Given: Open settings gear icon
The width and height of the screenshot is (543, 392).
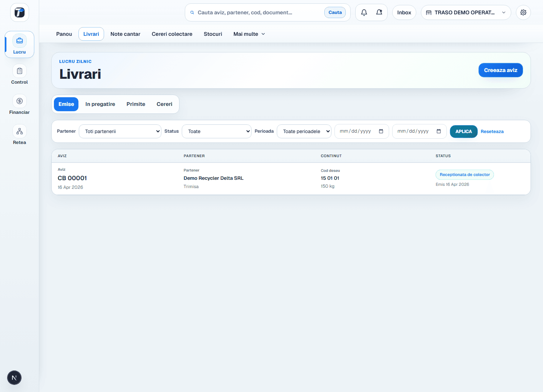Looking at the screenshot, I should coord(523,12).
